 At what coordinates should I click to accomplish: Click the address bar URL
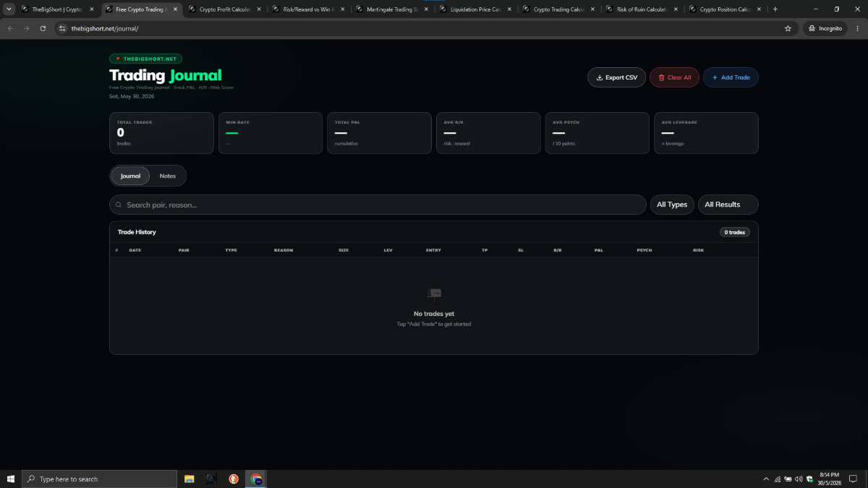coord(105,28)
